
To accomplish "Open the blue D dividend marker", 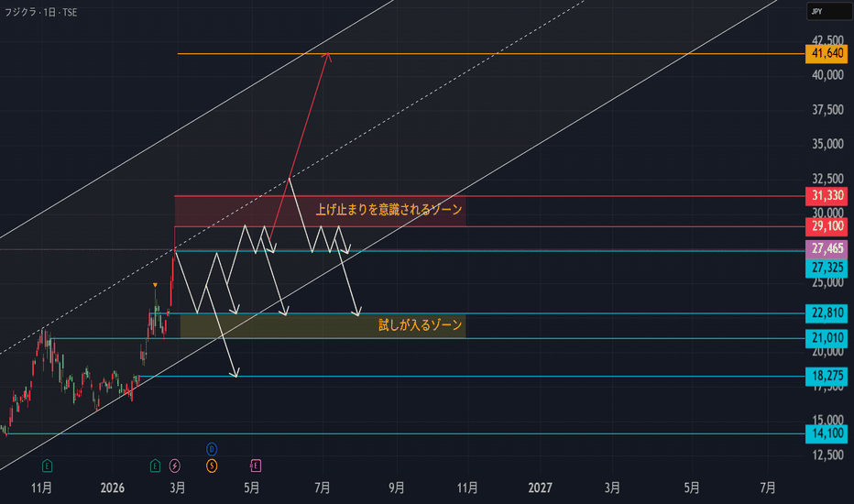I will pos(212,450).
